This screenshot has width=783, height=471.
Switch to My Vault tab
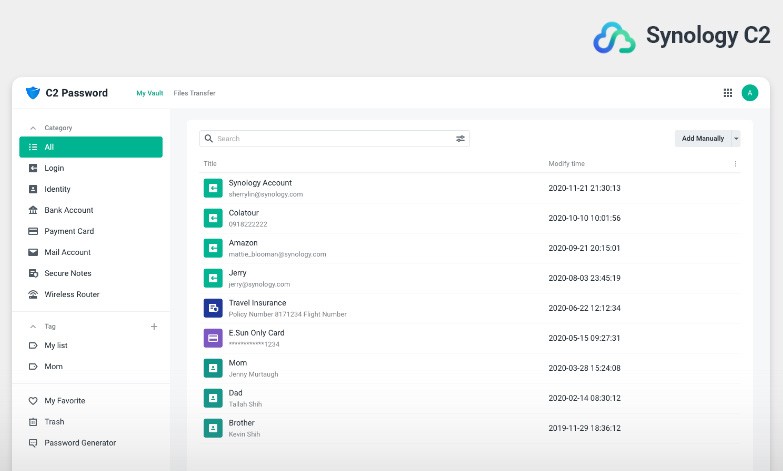point(150,93)
